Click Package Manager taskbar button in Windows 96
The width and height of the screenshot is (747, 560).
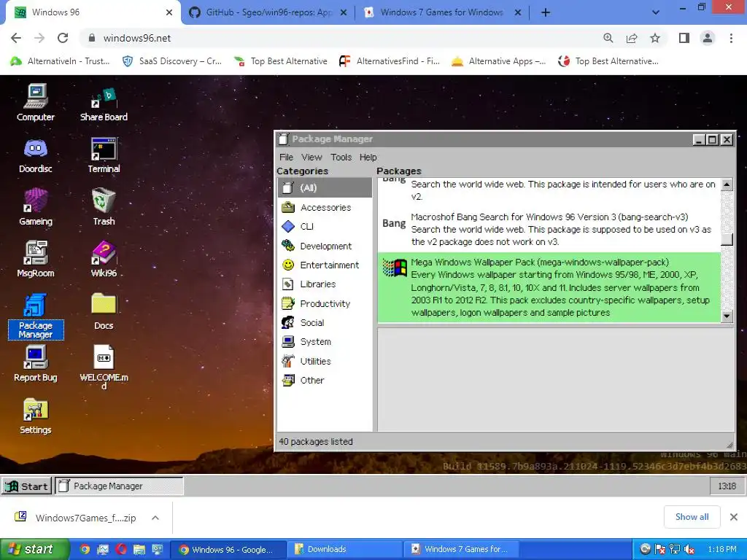click(x=119, y=486)
